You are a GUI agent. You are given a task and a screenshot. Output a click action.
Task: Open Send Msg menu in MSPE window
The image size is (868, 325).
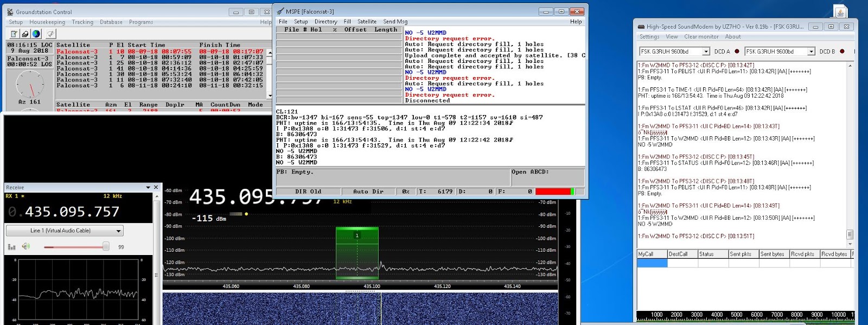tap(395, 22)
